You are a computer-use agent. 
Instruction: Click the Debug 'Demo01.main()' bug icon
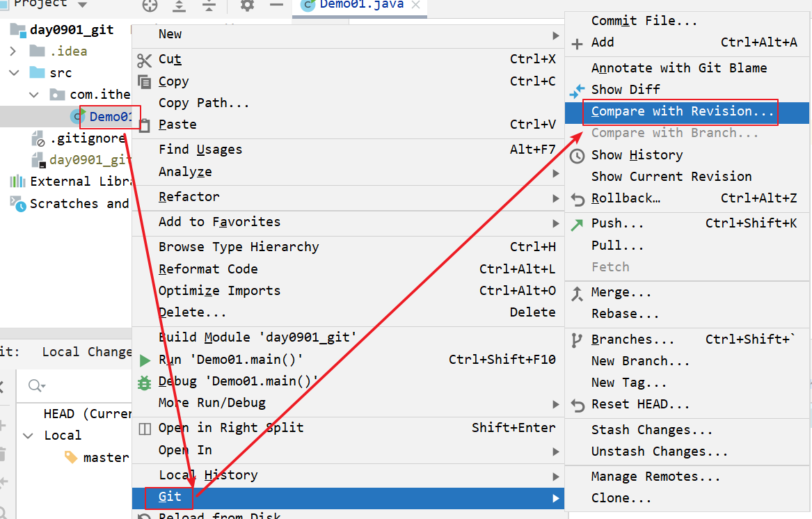pyautogui.click(x=145, y=382)
